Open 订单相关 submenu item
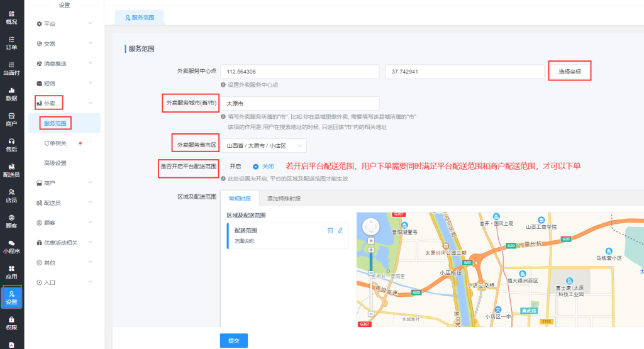Image resolution: width=644 pixels, height=349 pixels. (60, 143)
